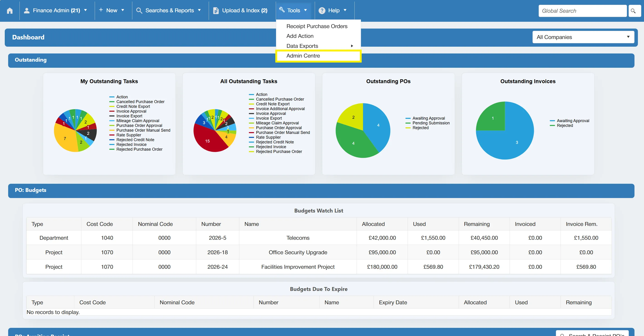Expand the Data Exports submenu arrow

pyautogui.click(x=352, y=46)
